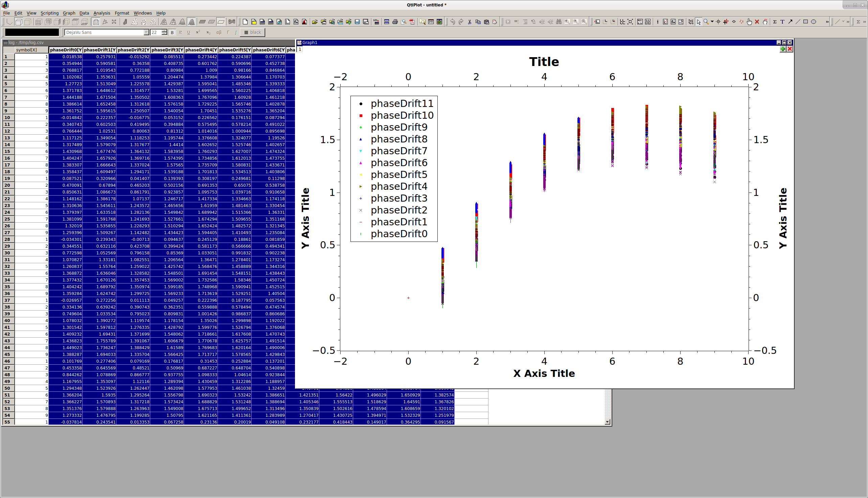868x498 pixels.
Task: Select the ellipse drawing tool
Action: (814, 22)
